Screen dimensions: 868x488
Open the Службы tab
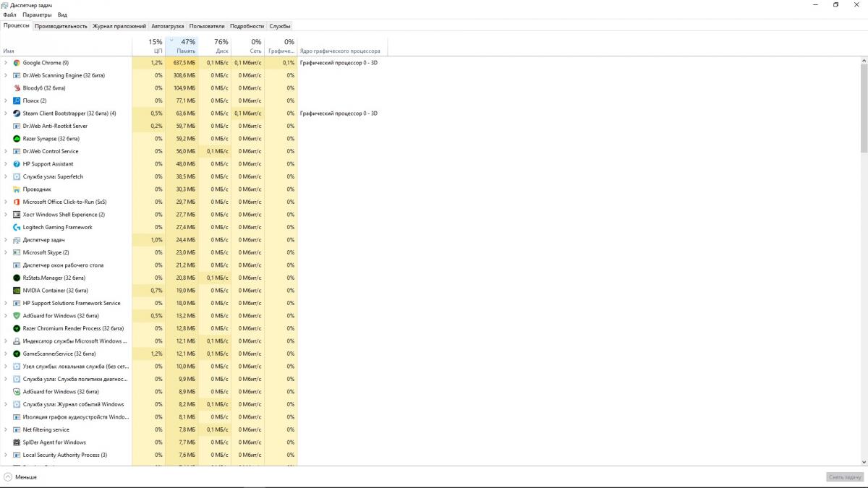(280, 26)
